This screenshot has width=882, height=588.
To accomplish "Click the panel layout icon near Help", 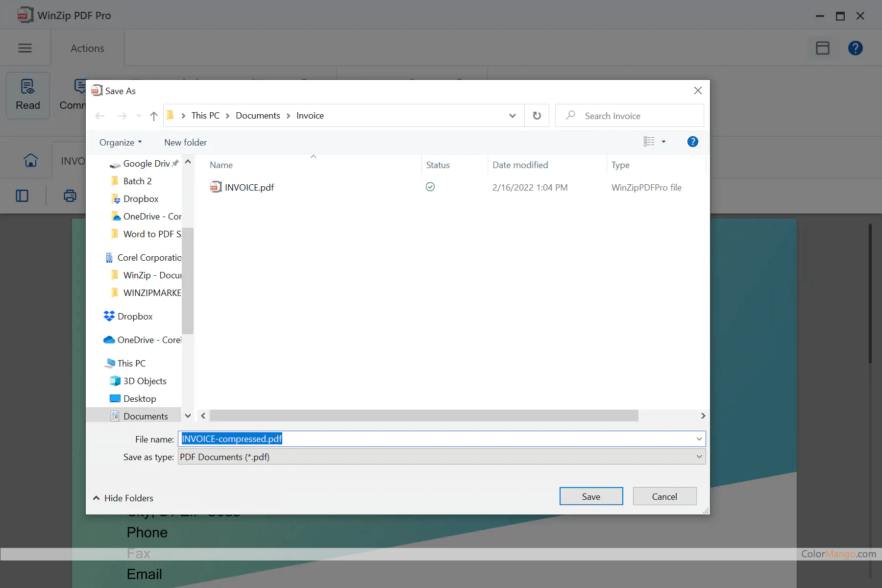I will (822, 48).
